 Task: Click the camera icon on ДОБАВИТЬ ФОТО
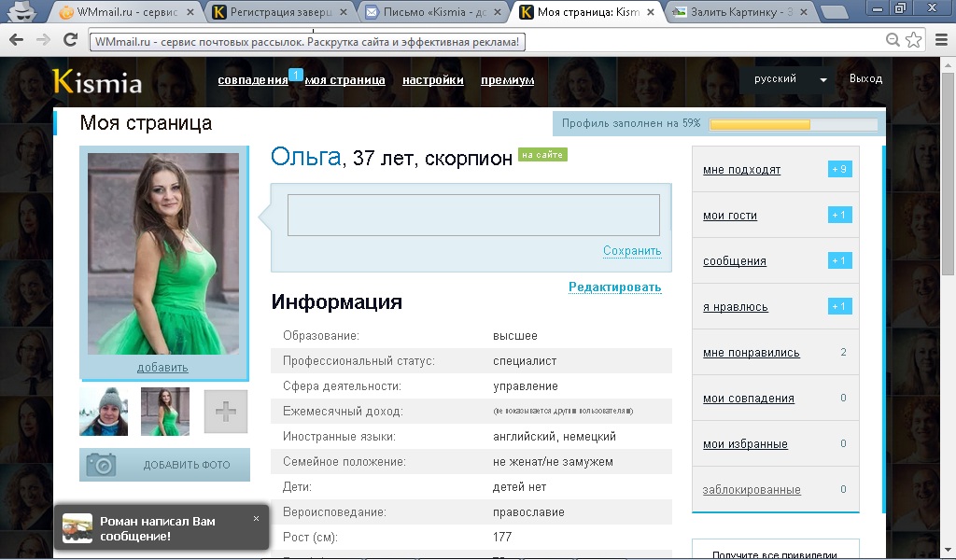pos(101,464)
